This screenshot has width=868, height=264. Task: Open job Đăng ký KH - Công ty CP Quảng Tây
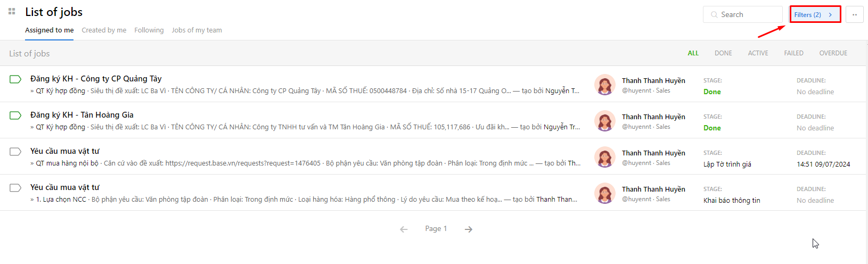tap(96, 79)
